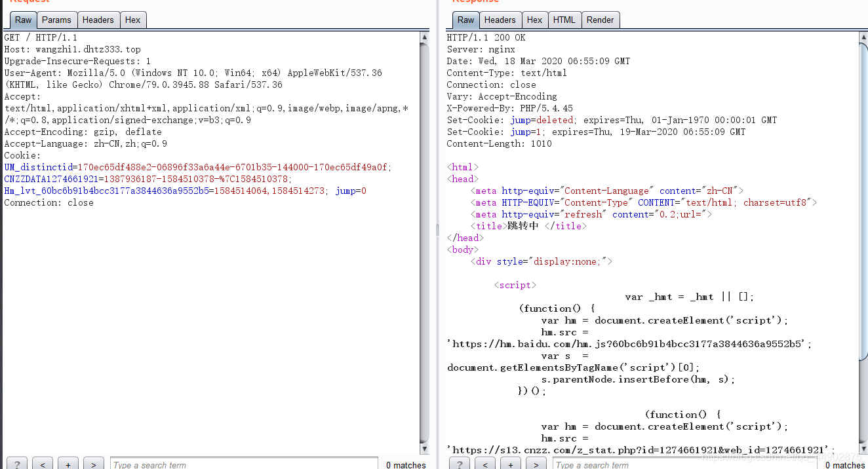Click 'Content-Type: text/html' response header

tap(507, 73)
